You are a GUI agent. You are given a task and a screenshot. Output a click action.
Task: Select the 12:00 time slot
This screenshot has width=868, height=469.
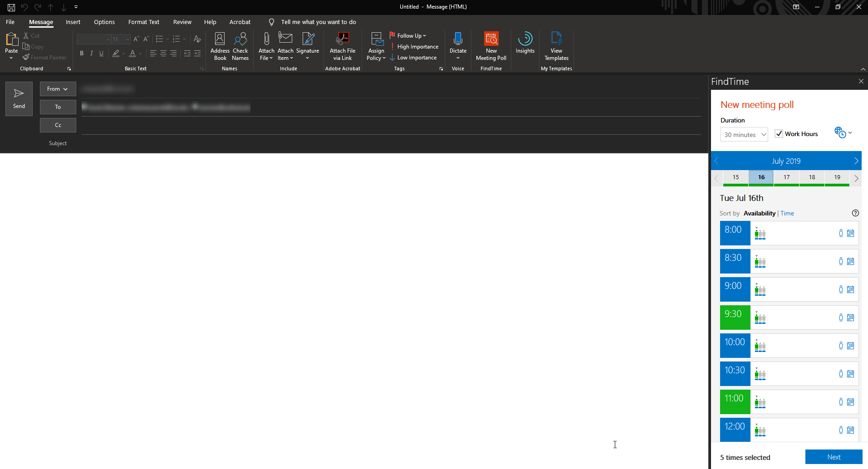(x=735, y=430)
